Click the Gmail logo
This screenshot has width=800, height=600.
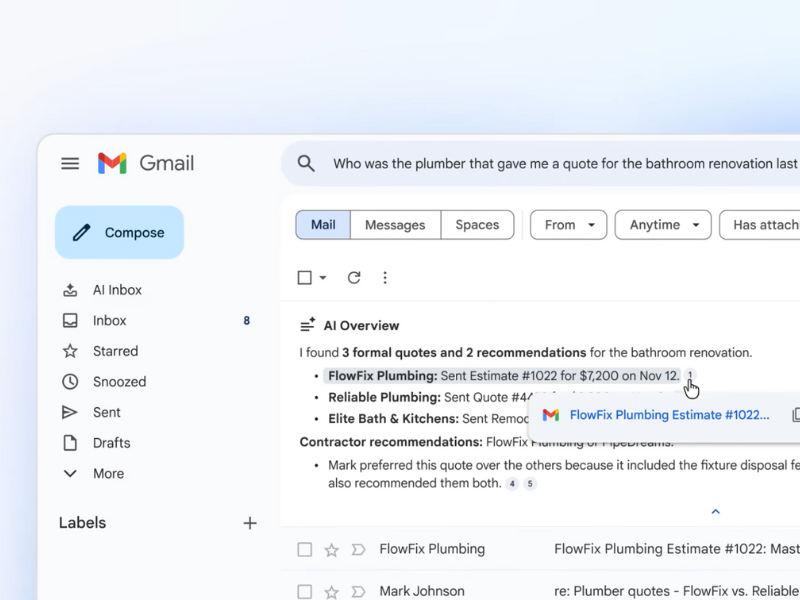[146, 163]
